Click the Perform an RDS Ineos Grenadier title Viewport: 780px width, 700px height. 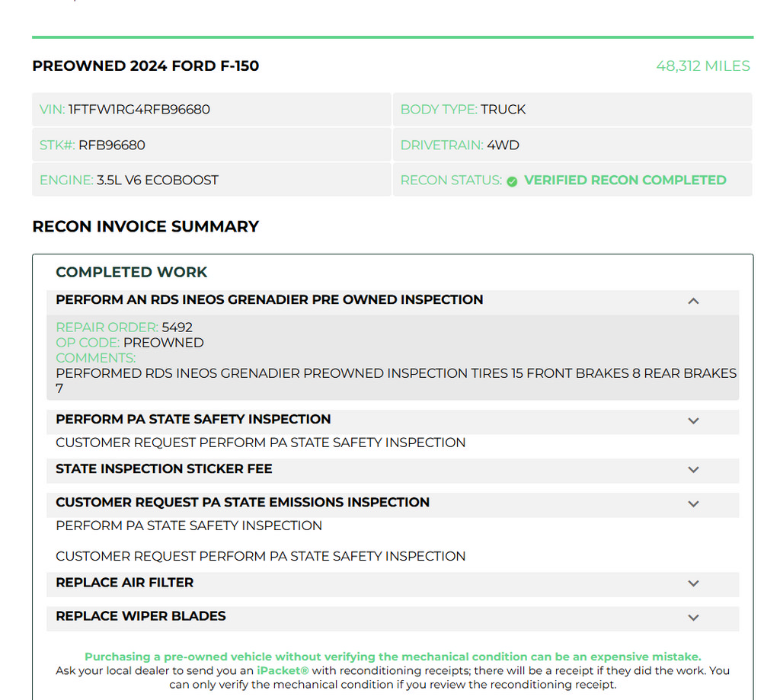click(x=269, y=299)
